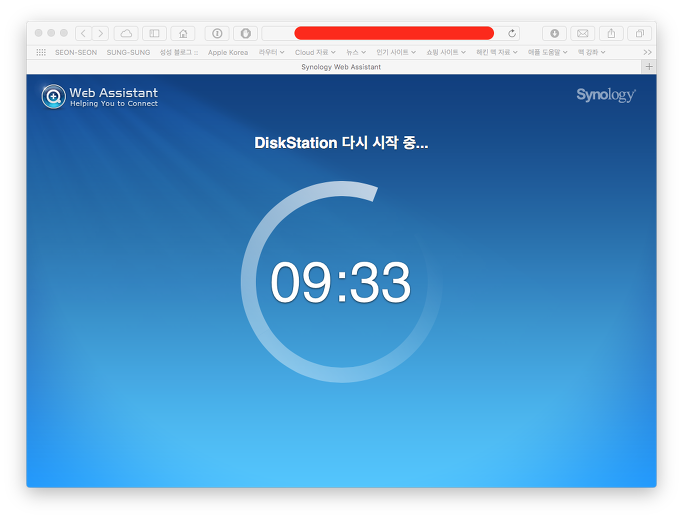Expand the 뉴스 bookmarks folder
The image size is (683, 519).
pyautogui.click(x=356, y=52)
